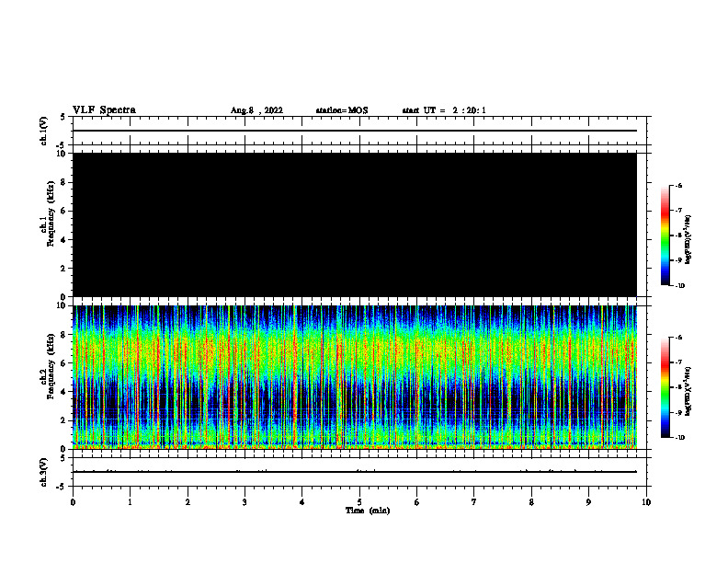Click the colorful ch.2 spectrogram panel
This screenshot has width=728, height=563.
(x=355, y=377)
